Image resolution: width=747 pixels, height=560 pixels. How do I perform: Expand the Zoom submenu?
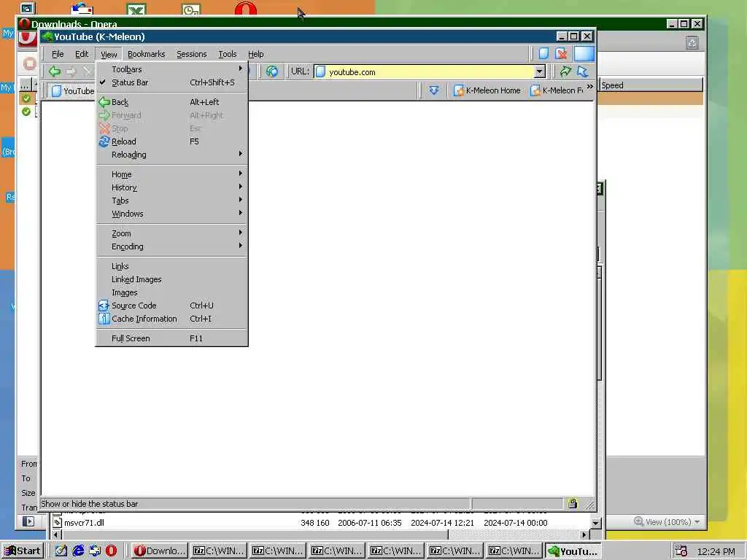click(x=172, y=233)
